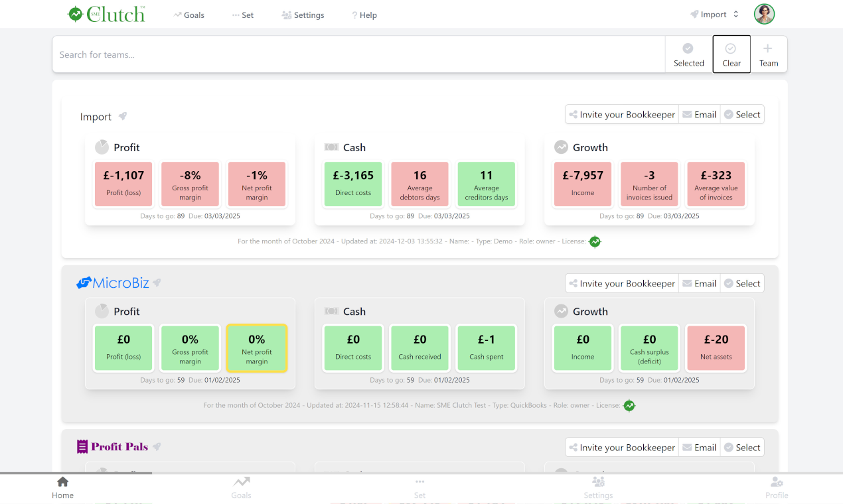Switch to Goals tab in bottom bar
The image size is (843, 504).
(x=241, y=488)
